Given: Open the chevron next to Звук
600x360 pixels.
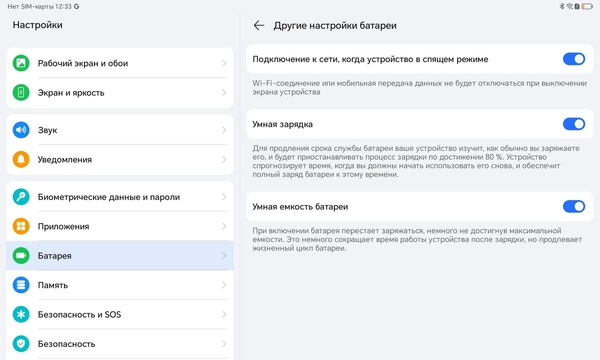Looking at the screenshot, I should pyautogui.click(x=224, y=130).
